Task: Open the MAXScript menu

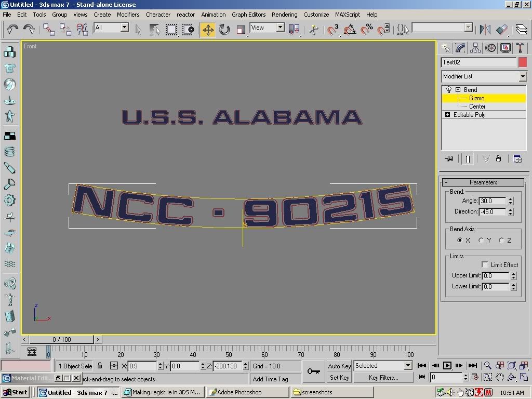Action: pyautogui.click(x=348, y=15)
